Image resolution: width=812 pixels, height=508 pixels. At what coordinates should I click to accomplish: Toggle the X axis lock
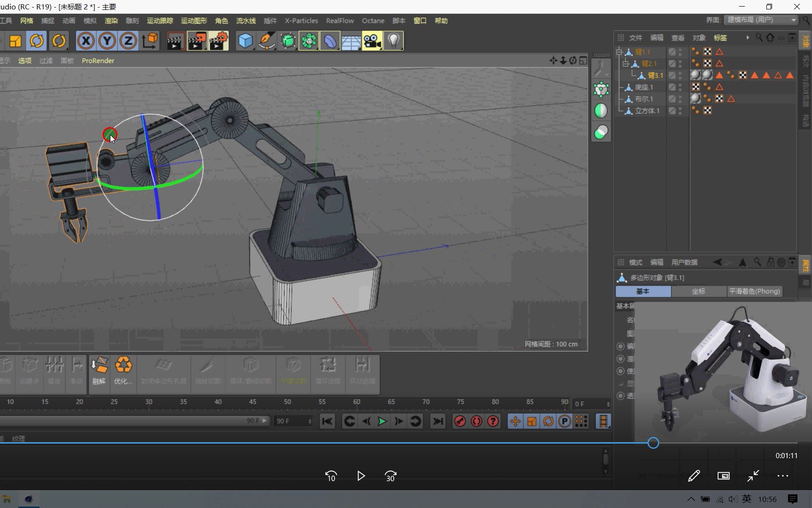tap(86, 41)
